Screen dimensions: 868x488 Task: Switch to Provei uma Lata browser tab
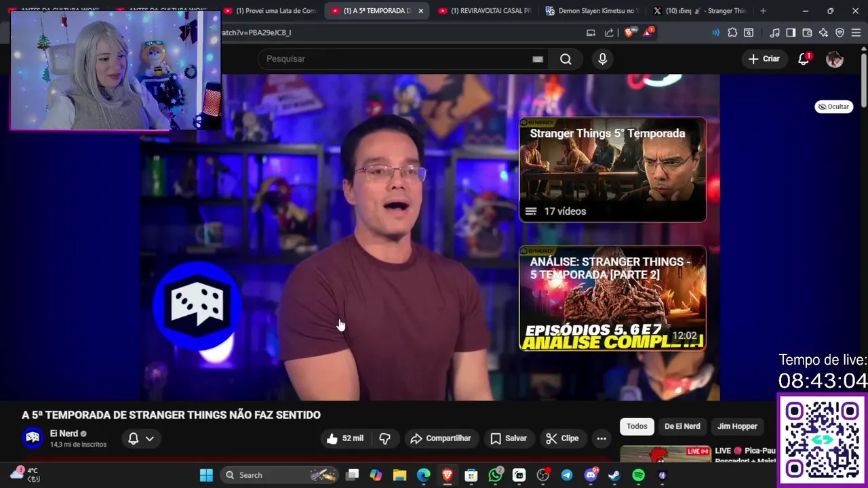[x=270, y=11]
